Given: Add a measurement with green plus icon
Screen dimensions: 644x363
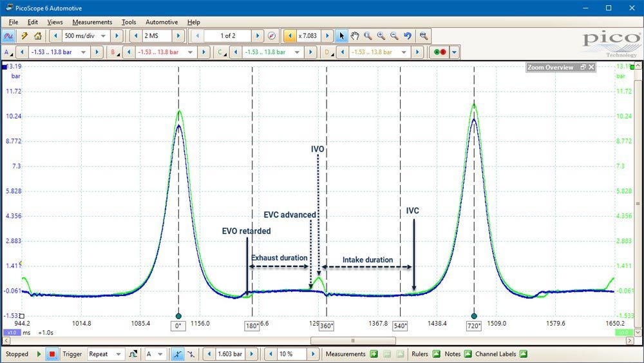Looking at the screenshot, I should (x=374, y=354).
